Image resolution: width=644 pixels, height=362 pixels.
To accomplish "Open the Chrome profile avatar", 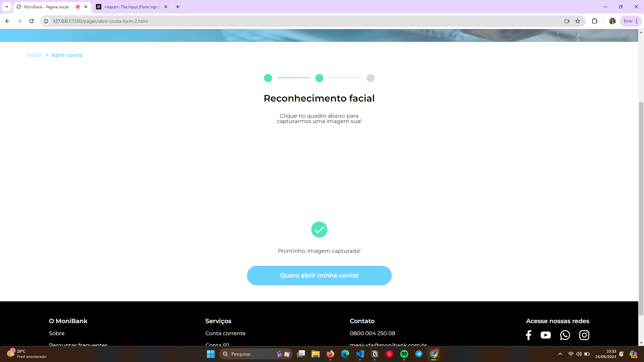I will (x=612, y=21).
